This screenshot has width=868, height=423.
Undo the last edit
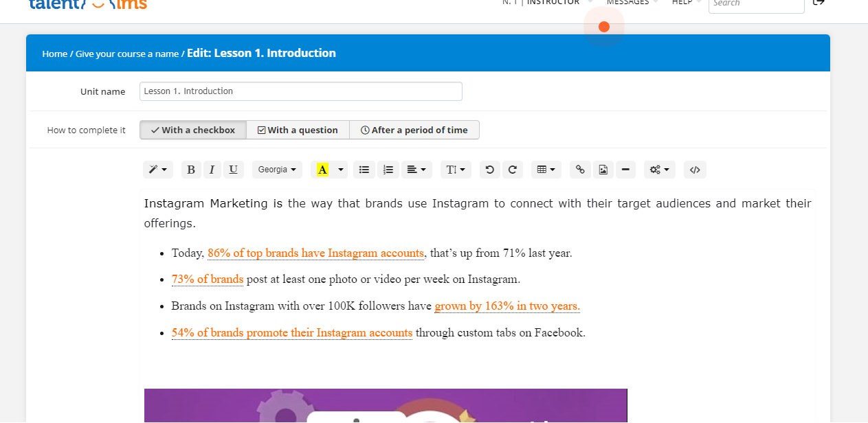pos(489,170)
